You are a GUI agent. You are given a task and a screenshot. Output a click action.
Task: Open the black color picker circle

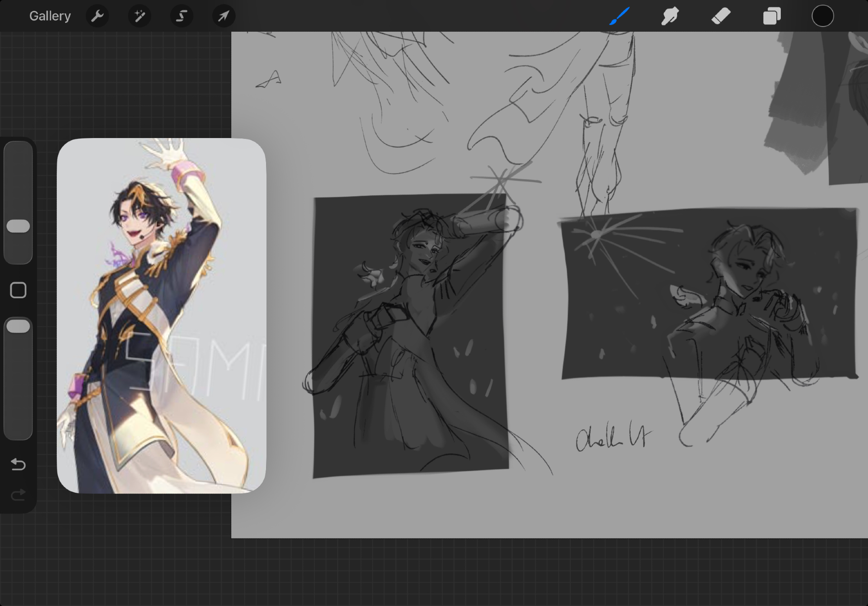(x=822, y=16)
